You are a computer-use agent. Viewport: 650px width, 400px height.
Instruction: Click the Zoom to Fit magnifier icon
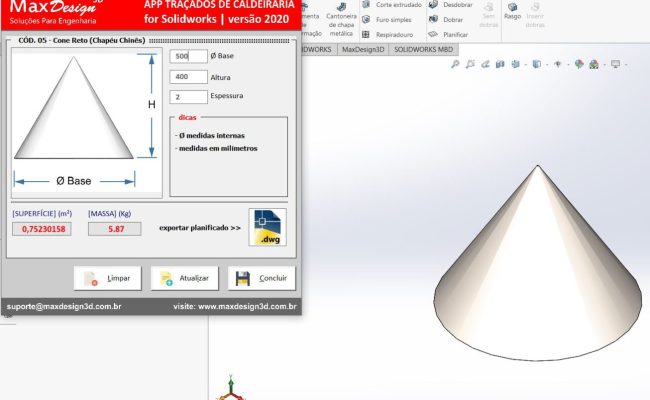(x=455, y=64)
